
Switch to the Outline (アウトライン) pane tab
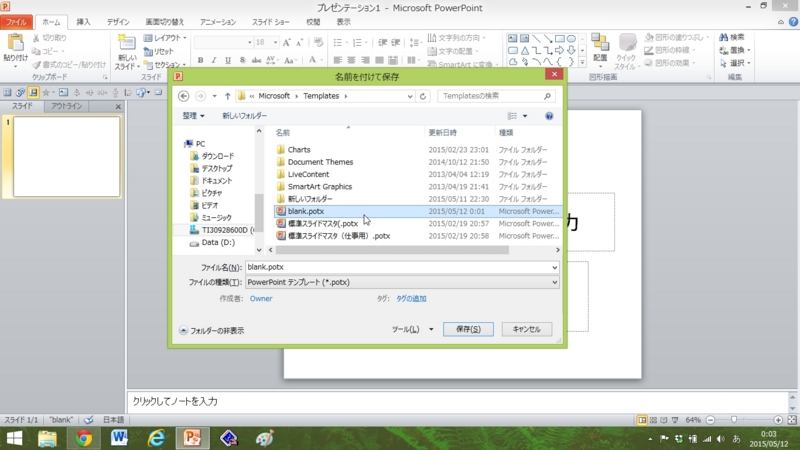pyautogui.click(x=66, y=106)
